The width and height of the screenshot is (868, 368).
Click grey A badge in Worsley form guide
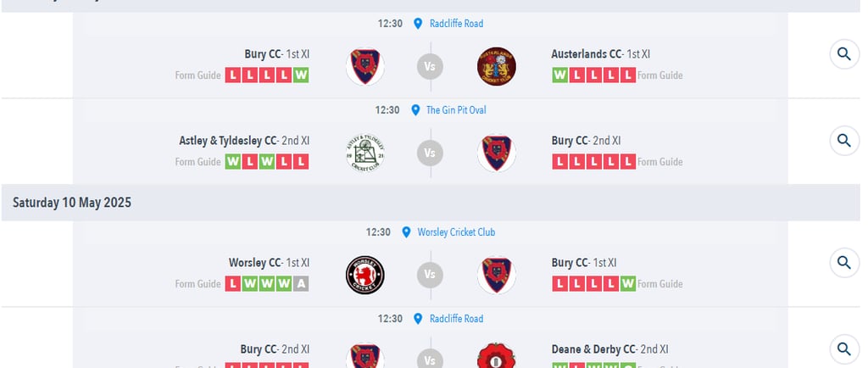301,284
